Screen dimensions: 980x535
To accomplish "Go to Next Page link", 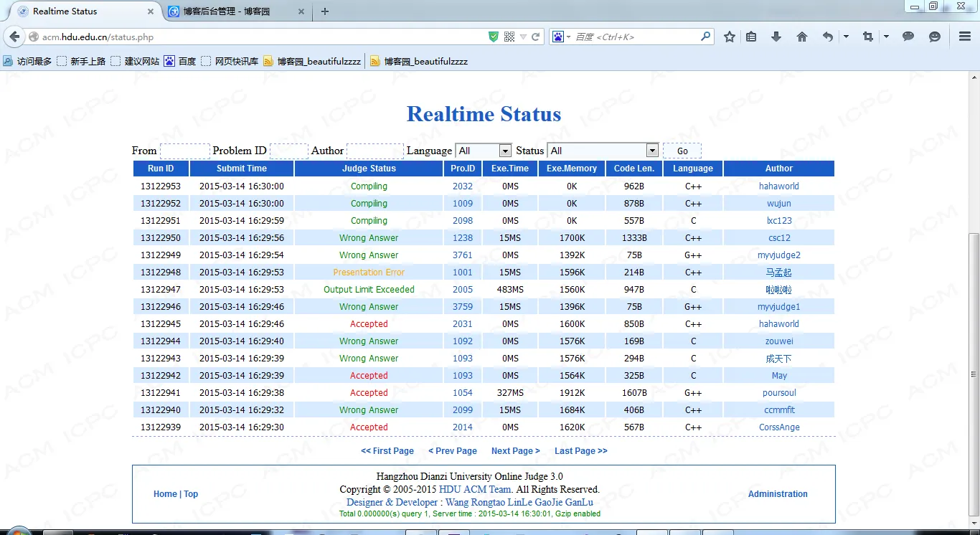I will pyautogui.click(x=515, y=451).
